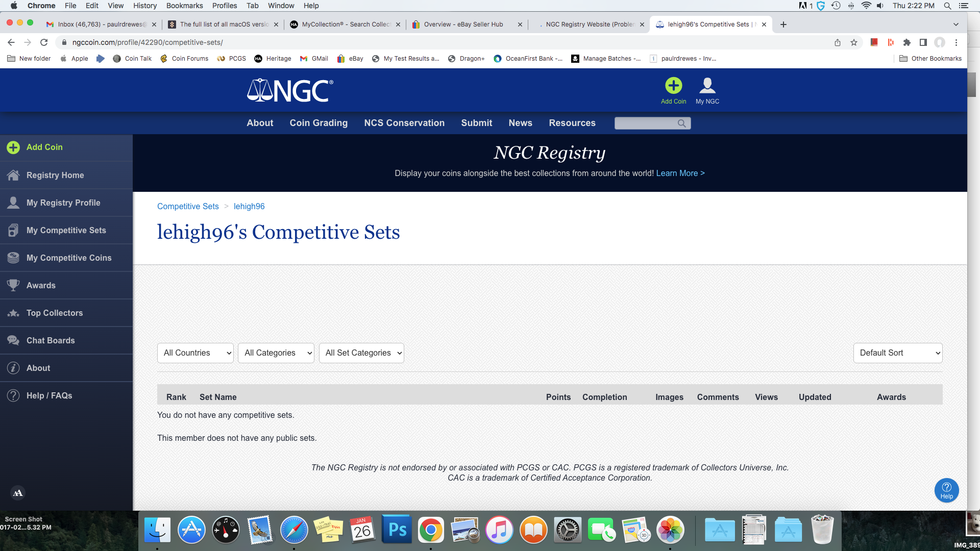The image size is (980, 551).
Task: Open the Submit nav menu
Action: [x=476, y=123]
